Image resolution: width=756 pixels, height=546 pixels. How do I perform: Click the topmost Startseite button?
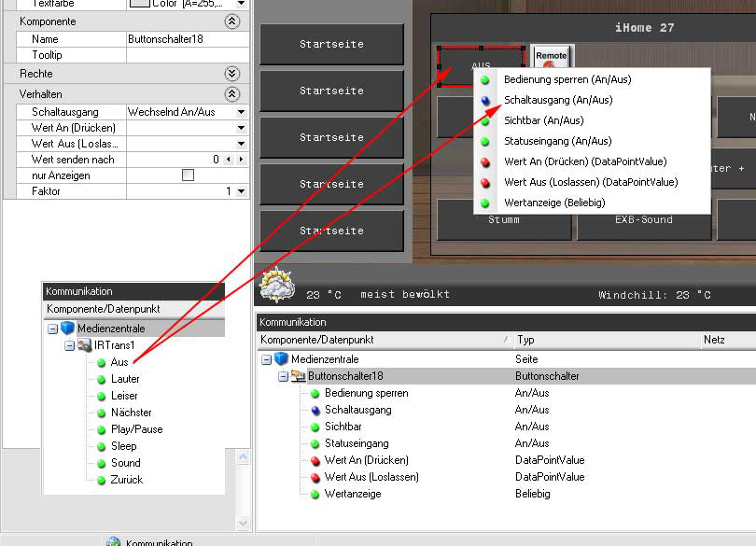click(331, 44)
